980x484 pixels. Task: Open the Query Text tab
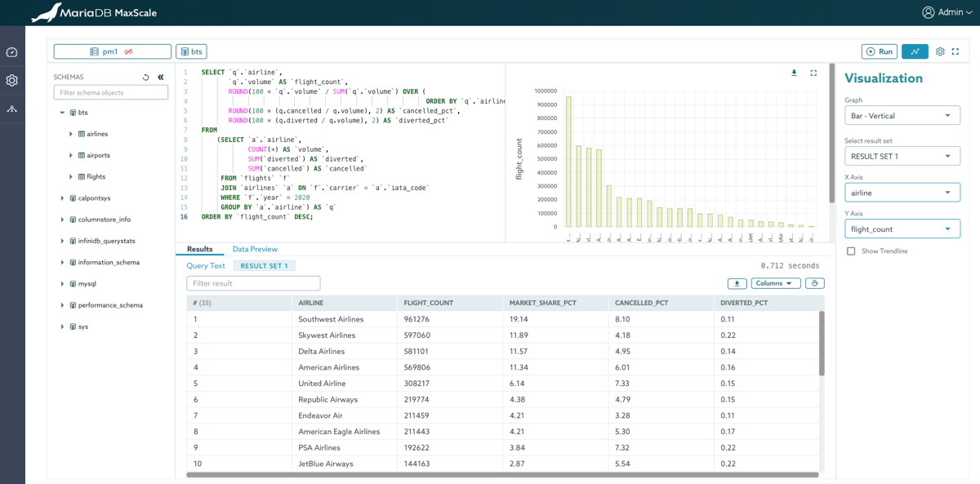tap(205, 265)
